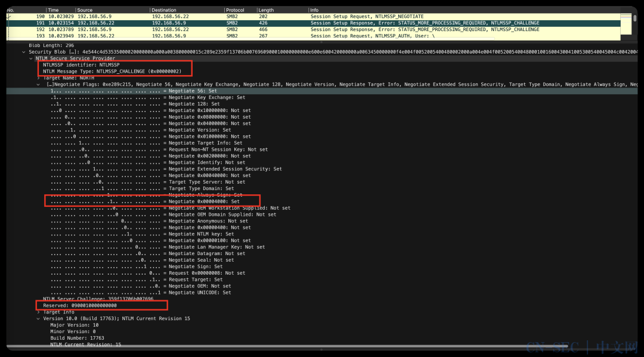Screen dimensions: 644x357
Task: Select Negotiate Anonymous: Not set flag
Action: coord(149,221)
